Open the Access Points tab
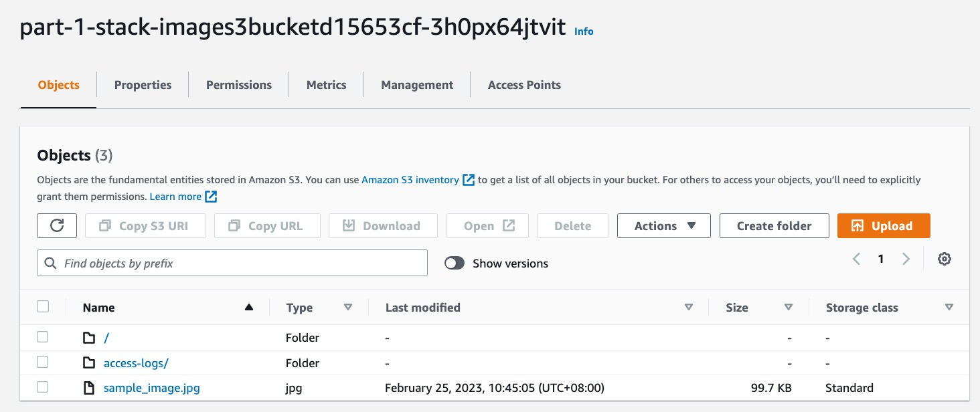The image size is (980, 412). tap(524, 85)
